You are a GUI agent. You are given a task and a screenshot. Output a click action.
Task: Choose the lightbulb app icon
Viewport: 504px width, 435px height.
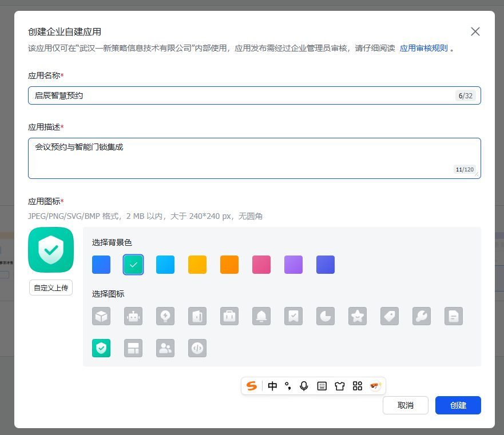pyautogui.click(x=165, y=316)
